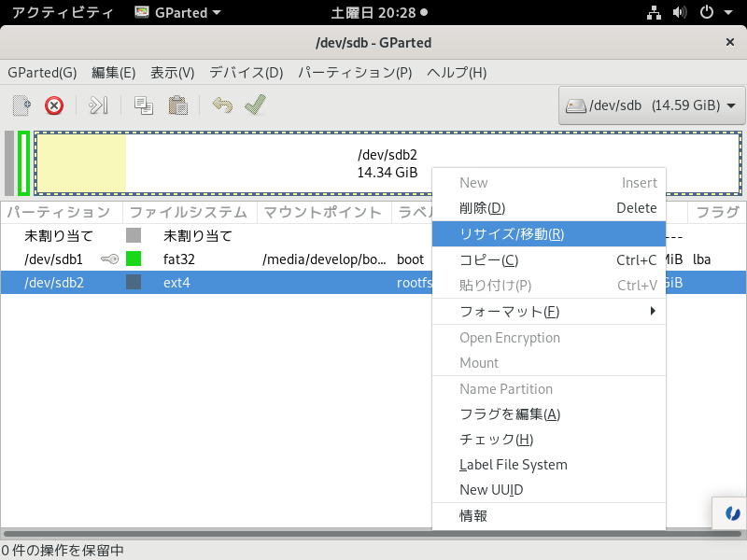Click the key icon beside /dev/sdb1
The image size is (747, 560).
110,259
